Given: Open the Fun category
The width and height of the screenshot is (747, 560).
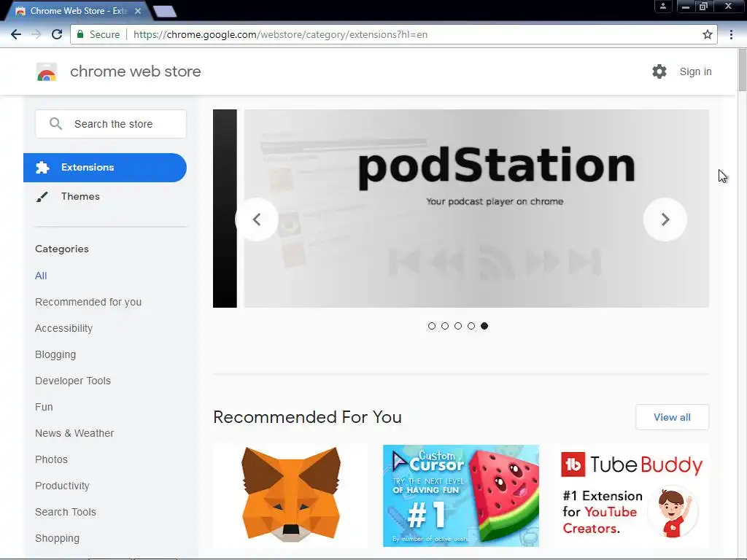Looking at the screenshot, I should pos(44,407).
